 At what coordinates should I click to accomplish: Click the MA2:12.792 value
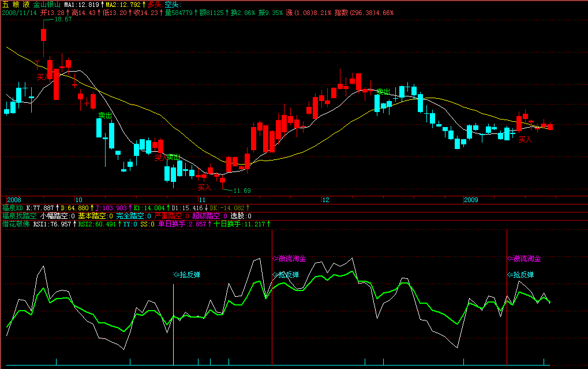coord(123,5)
